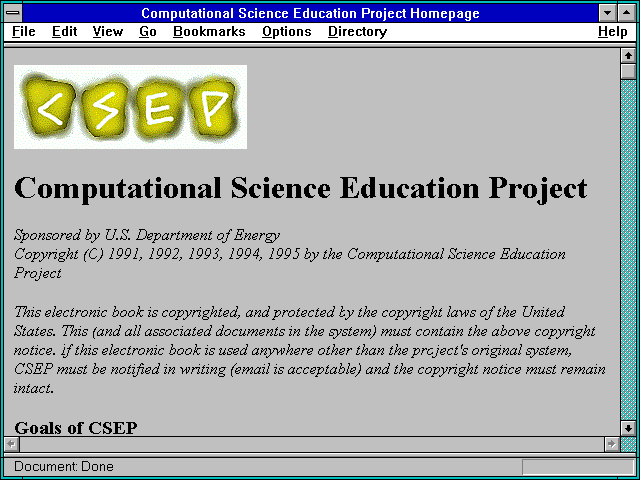Image resolution: width=640 pixels, height=480 pixels.
Task: Click the vertical scrollbar up arrow
Action: pyautogui.click(x=628, y=56)
